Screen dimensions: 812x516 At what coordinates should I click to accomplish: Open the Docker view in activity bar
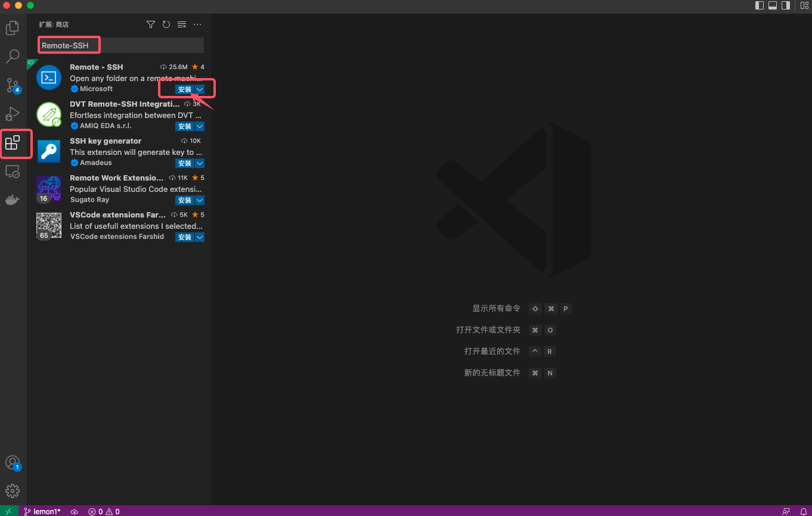[x=13, y=200]
